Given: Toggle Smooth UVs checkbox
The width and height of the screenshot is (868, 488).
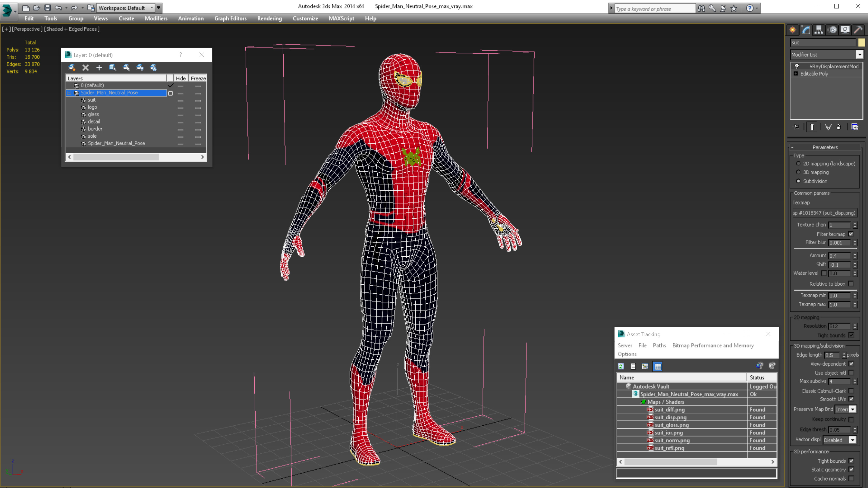Looking at the screenshot, I should click(x=851, y=399).
